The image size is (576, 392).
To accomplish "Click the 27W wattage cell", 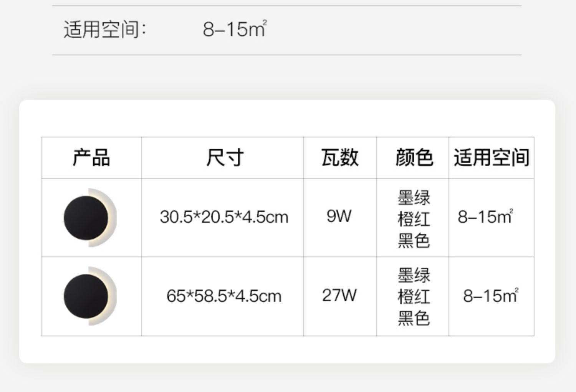I will (x=339, y=295).
